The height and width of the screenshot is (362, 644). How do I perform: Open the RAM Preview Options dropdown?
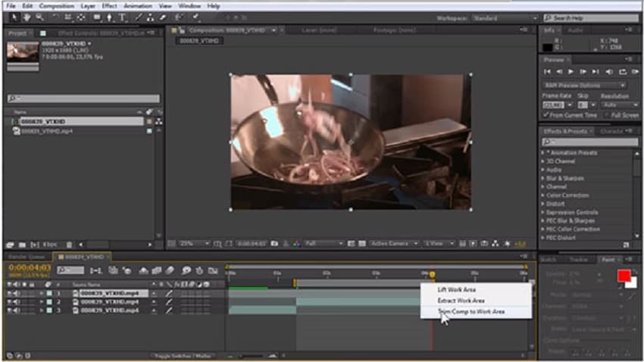(x=584, y=86)
